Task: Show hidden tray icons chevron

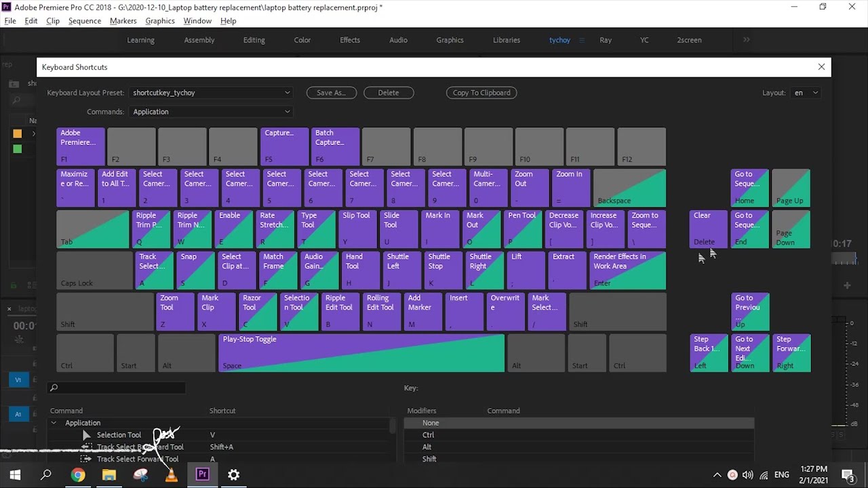Action: point(717,475)
